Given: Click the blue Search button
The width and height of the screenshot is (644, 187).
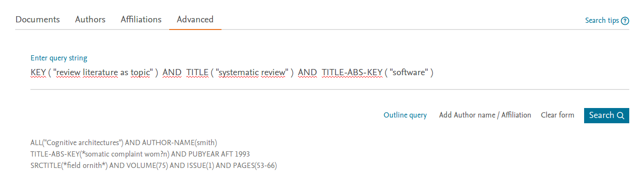Looking at the screenshot, I should (606, 115).
